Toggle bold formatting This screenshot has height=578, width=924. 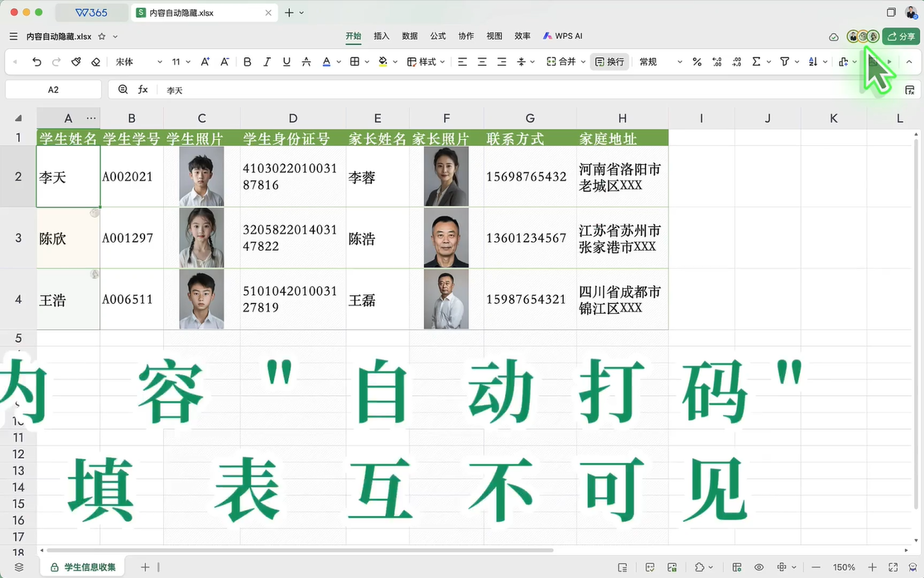point(248,62)
